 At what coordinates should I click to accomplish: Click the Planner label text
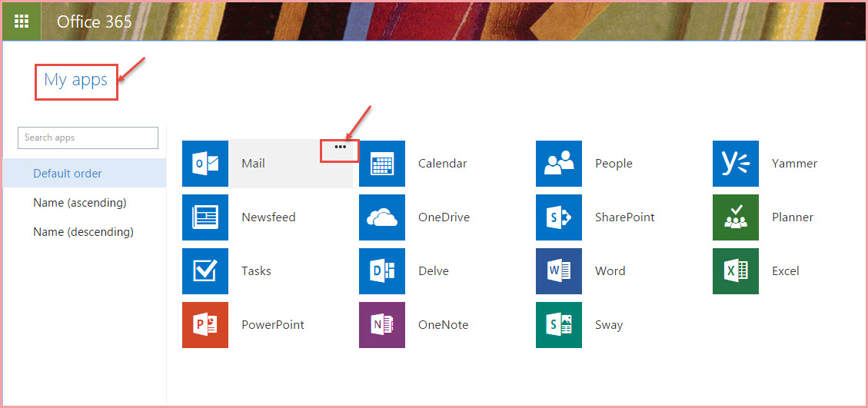[793, 217]
